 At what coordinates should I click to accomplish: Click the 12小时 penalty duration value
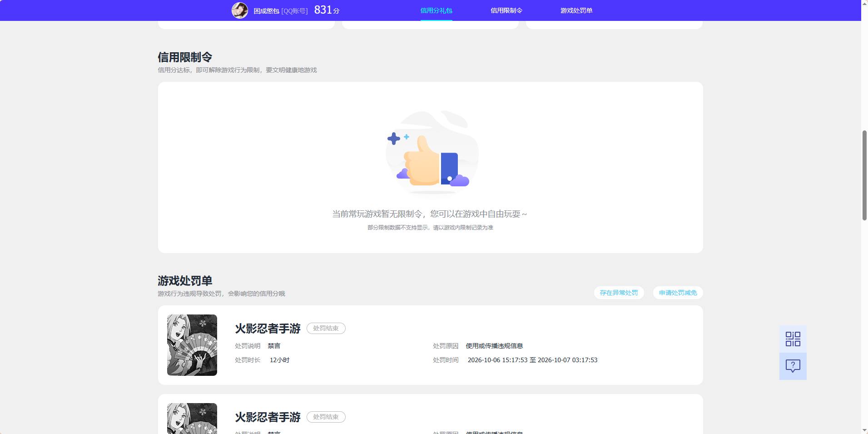point(279,360)
